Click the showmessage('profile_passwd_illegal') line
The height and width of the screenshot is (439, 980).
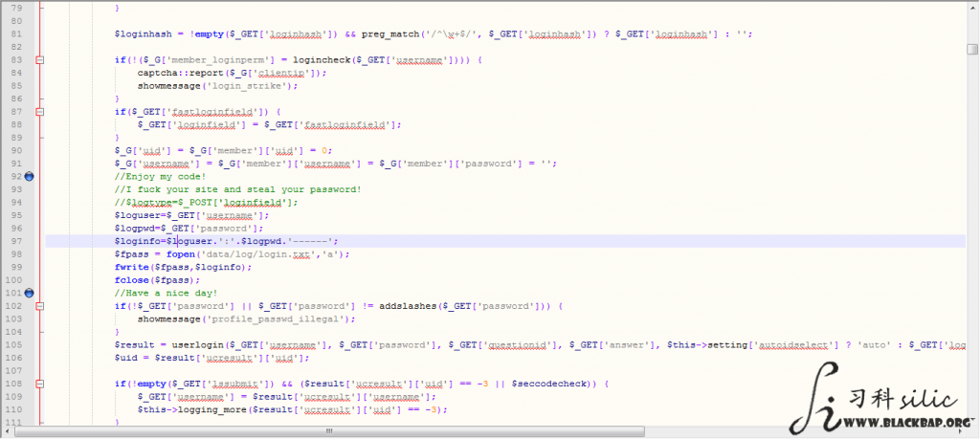point(246,319)
